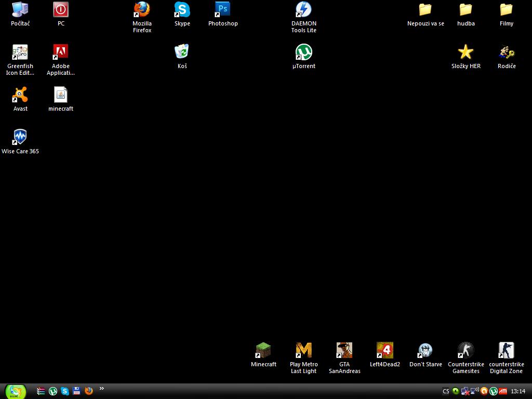Click the green Start button

16,391
